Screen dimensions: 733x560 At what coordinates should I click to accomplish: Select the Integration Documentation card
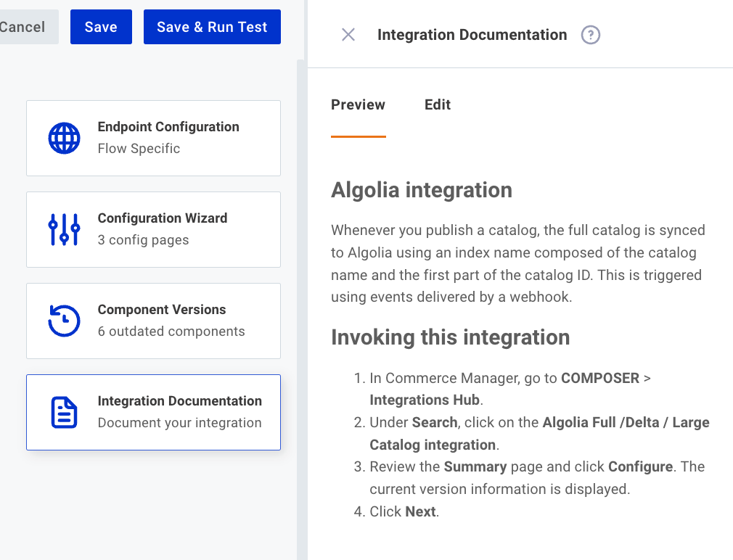tap(153, 412)
